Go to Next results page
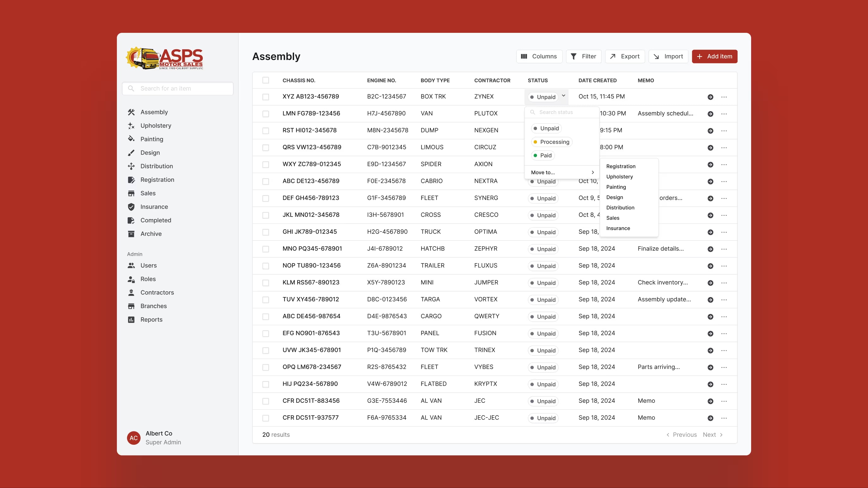The image size is (868, 488). (713, 434)
